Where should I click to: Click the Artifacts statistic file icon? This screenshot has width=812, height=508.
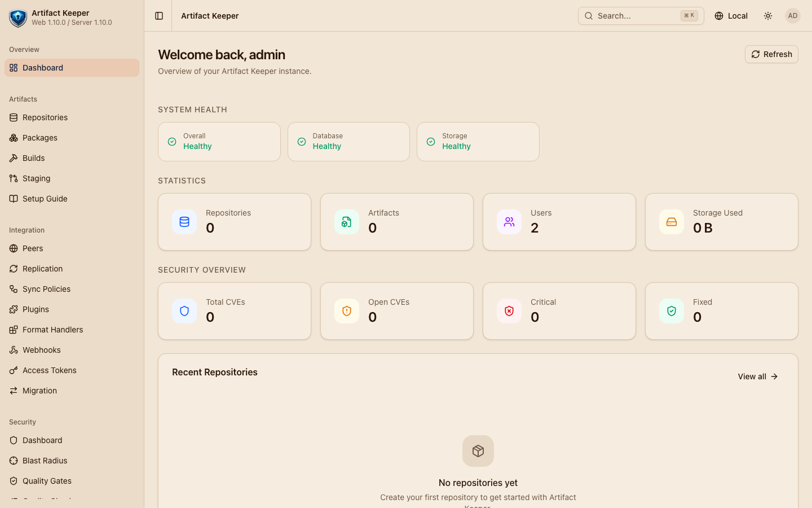coord(347,222)
